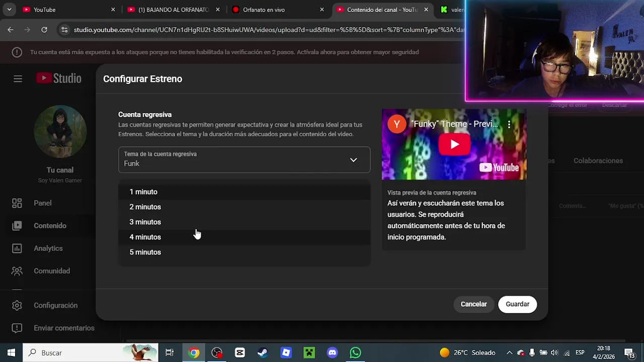
Task: Select the 5 minutos option
Action: pos(244,252)
